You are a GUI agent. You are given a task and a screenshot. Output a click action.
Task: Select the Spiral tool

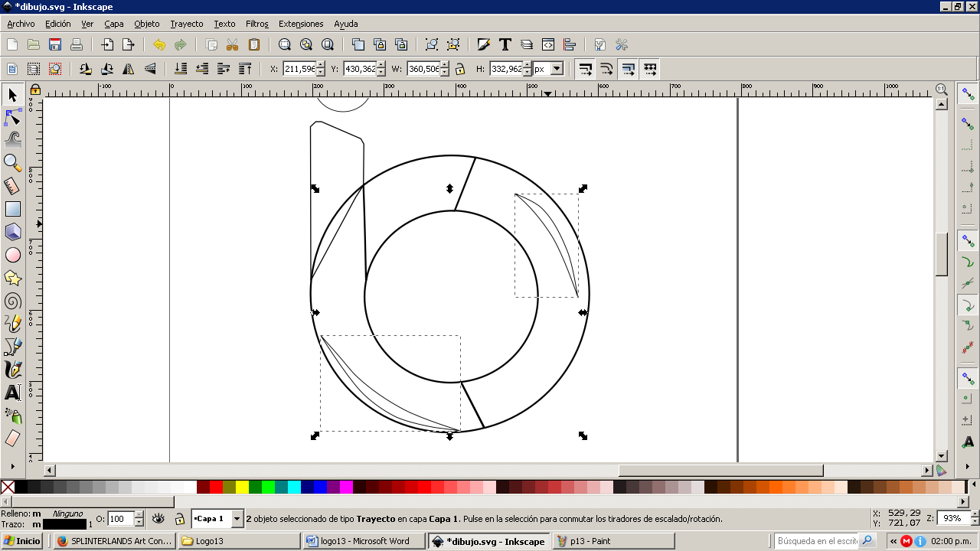[x=12, y=301]
